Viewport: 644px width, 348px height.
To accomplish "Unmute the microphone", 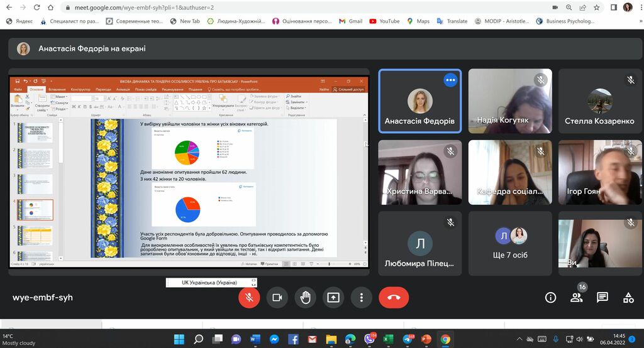I will [x=249, y=297].
